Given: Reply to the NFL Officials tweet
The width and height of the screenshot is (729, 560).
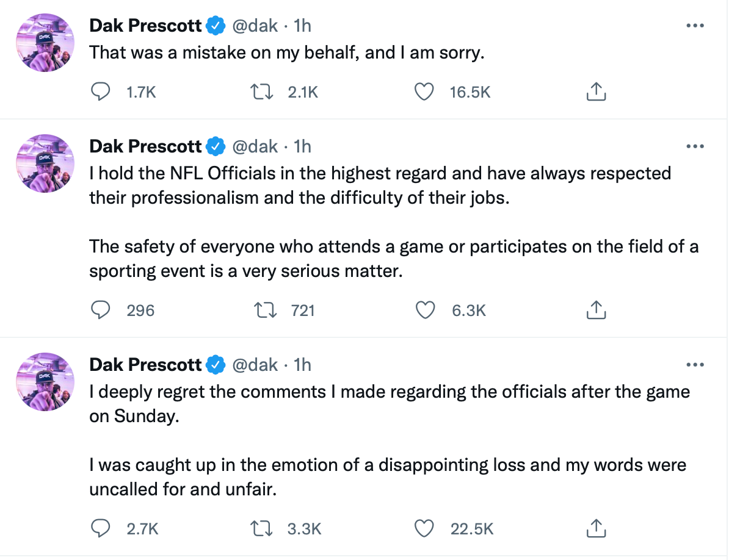Looking at the screenshot, I should pyautogui.click(x=100, y=311).
